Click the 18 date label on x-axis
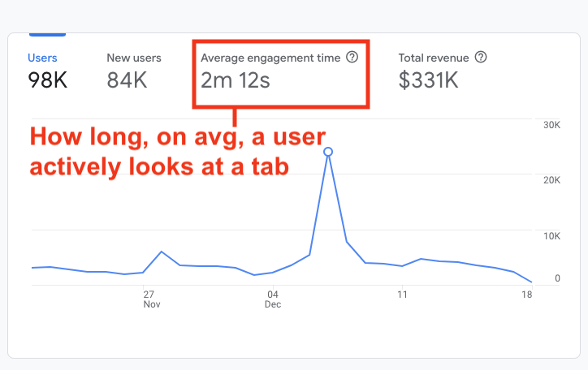The width and height of the screenshot is (588, 370). pos(526,295)
